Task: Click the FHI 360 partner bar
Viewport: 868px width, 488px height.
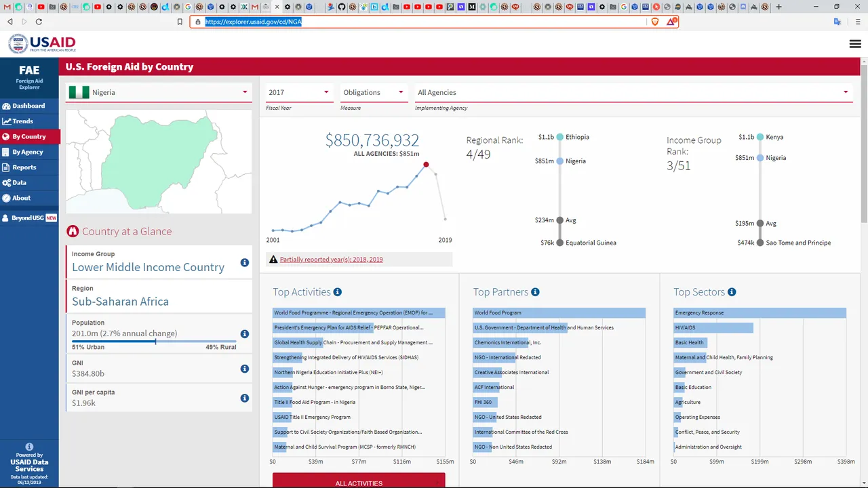Action: click(x=485, y=403)
